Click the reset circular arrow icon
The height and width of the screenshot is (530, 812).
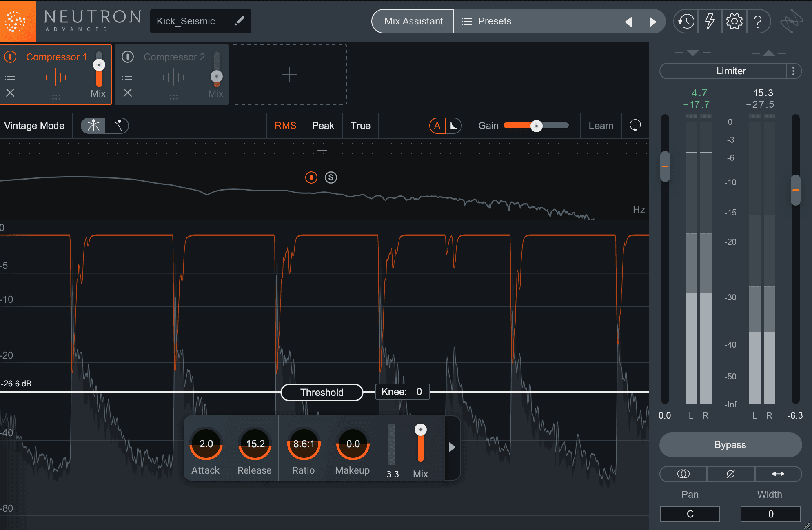(x=635, y=125)
